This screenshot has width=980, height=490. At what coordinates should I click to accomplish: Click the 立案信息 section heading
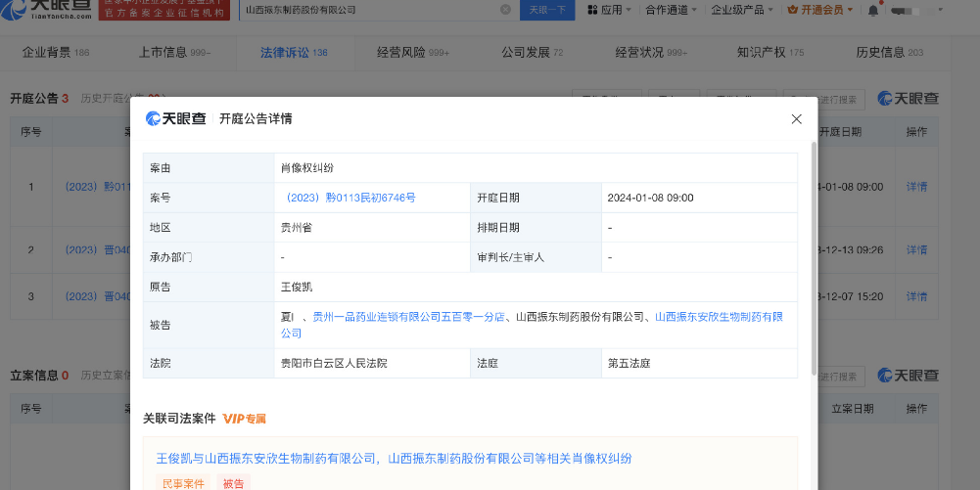click(33, 376)
